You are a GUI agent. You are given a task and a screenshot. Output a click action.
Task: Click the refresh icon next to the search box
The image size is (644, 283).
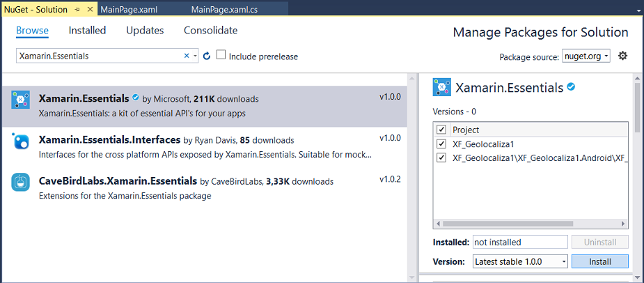tap(207, 56)
